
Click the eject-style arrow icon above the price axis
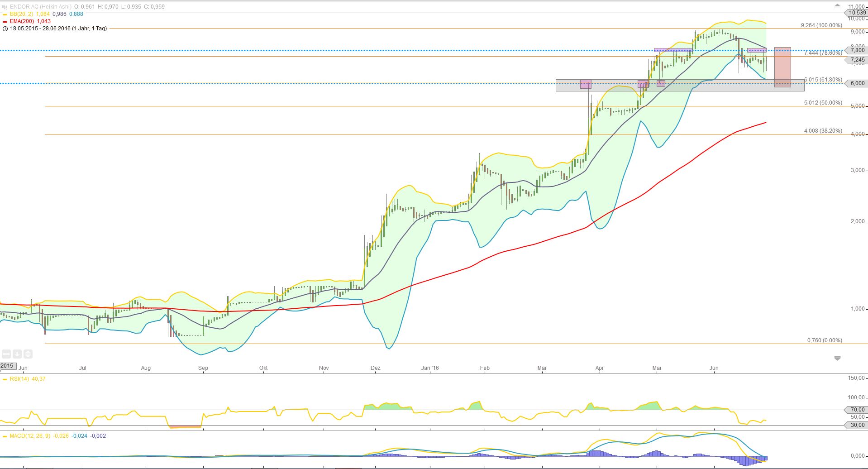point(837,6)
